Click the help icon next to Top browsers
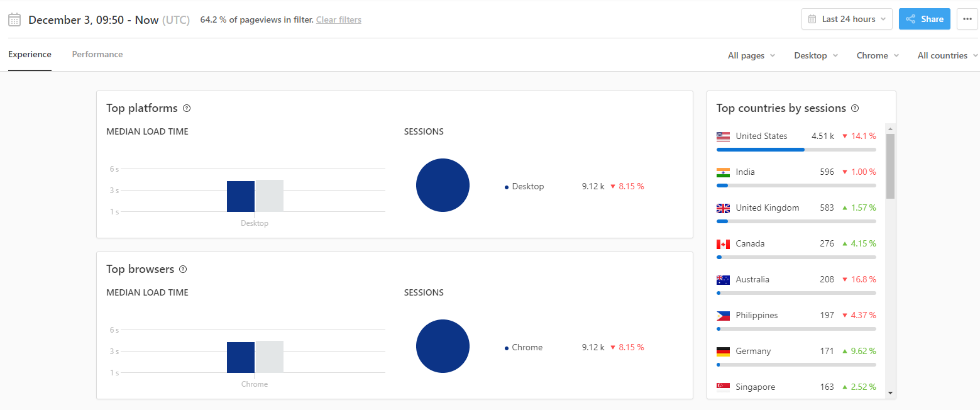 click(183, 269)
